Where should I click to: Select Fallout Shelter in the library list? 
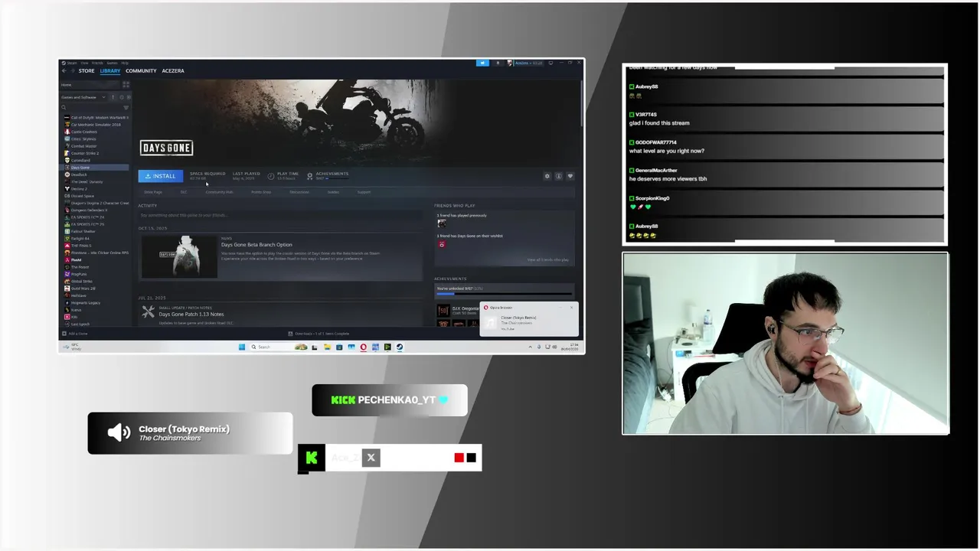tap(96, 231)
